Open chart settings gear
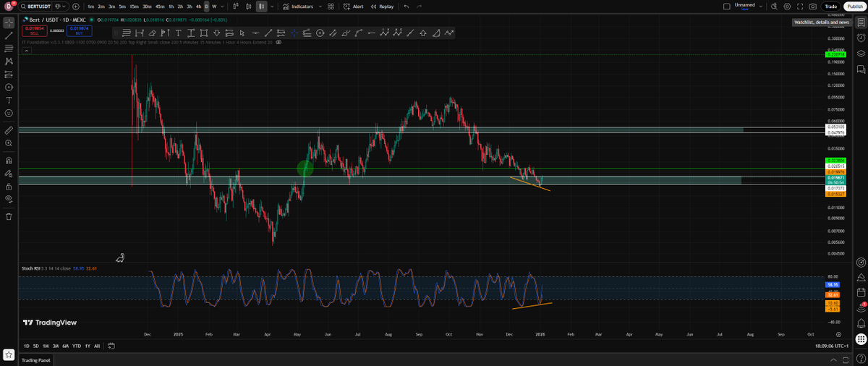The height and width of the screenshot is (366, 868). click(787, 7)
